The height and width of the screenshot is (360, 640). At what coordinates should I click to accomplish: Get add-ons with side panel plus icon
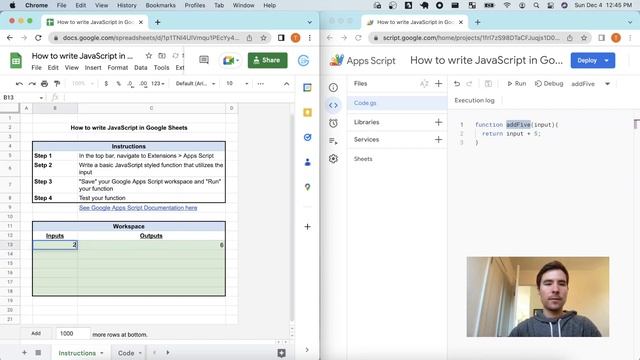[307, 227]
